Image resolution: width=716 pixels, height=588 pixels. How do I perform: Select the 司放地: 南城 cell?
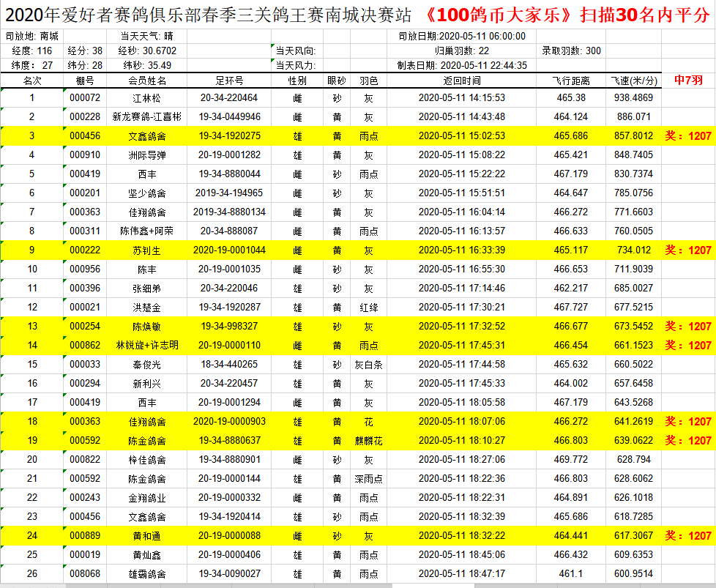[x=32, y=36]
